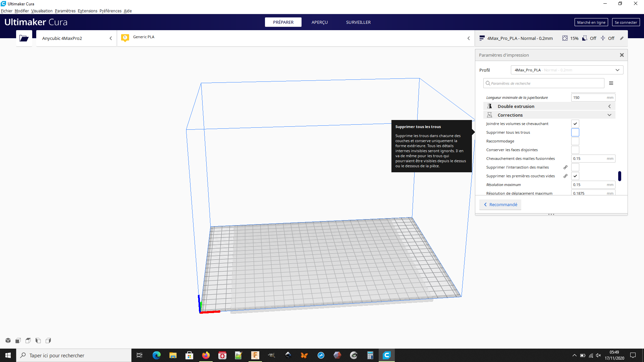Viewport: 644px width, 362px height.
Task: Switch to top view camera icon
Action: (28, 341)
